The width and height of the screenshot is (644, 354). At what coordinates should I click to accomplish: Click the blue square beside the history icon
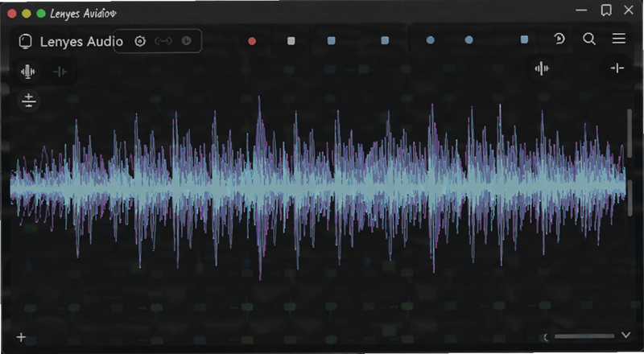525,39
